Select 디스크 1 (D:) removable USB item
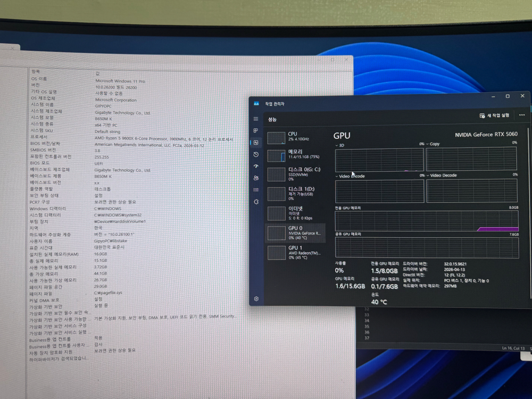 295,194
